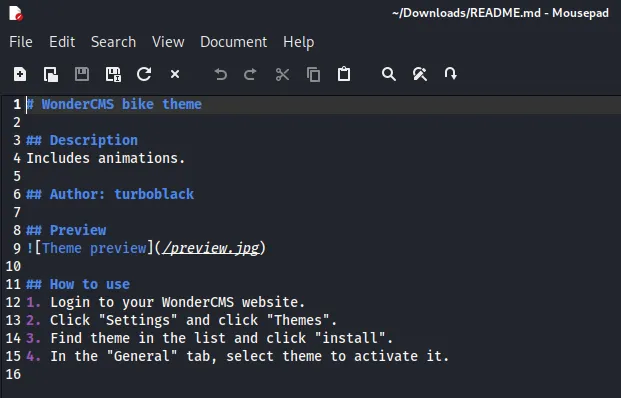This screenshot has height=398, width=621.
Task: Open the File menu
Action: click(21, 42)
